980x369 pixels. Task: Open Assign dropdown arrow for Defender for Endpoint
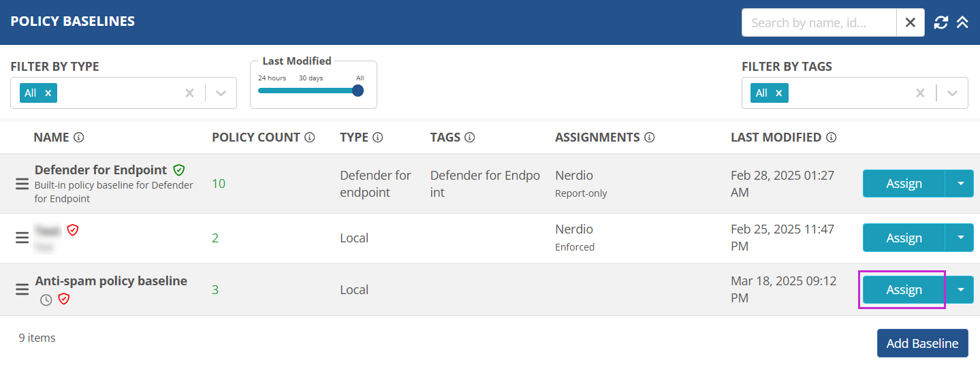pos(960,184)
